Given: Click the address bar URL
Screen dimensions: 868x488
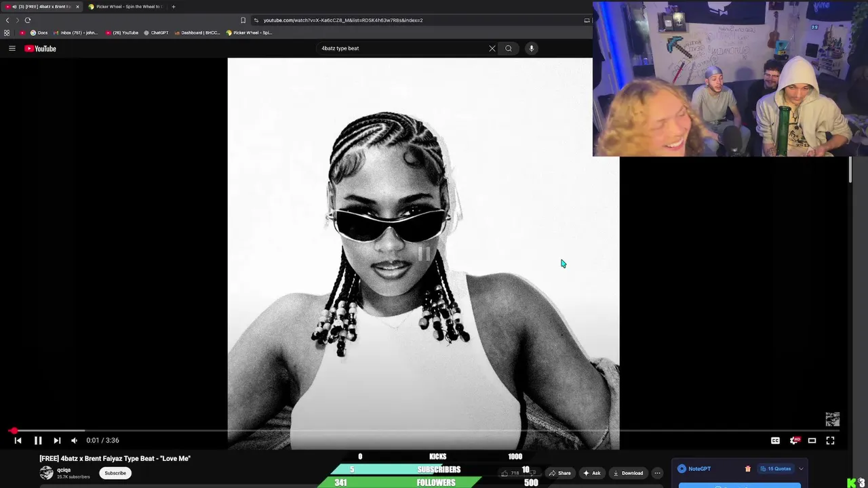Looking at the screenshot, I should (343, 20).
